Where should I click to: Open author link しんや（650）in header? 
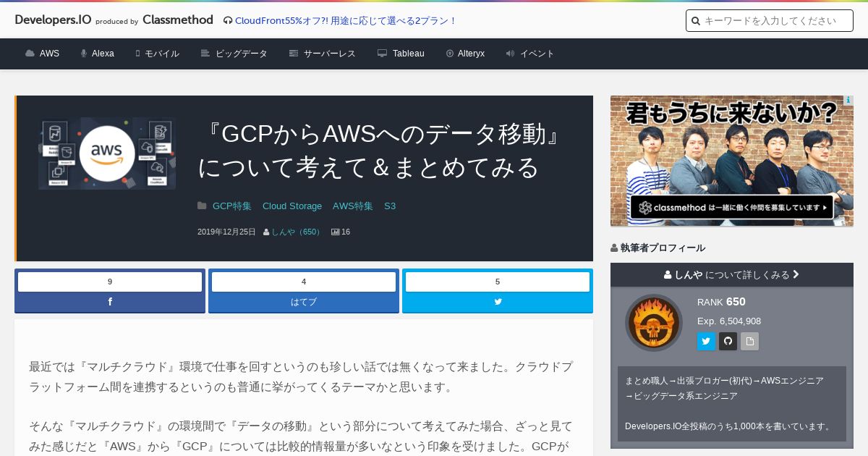pos(297,232)
